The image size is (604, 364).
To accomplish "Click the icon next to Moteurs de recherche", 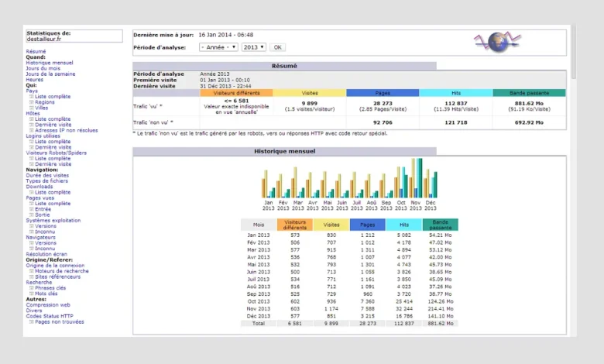I will point(32,271).
